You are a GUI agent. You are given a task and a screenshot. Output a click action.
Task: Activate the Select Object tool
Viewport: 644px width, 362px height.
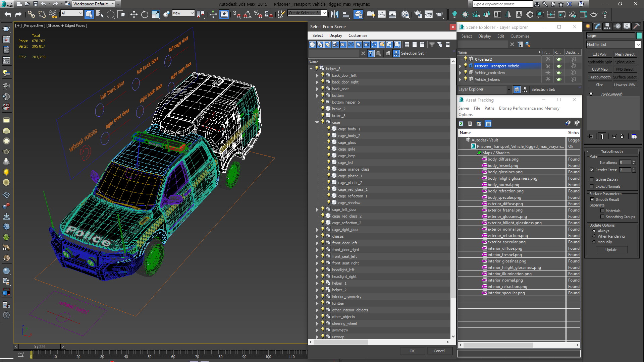point(89,14)
